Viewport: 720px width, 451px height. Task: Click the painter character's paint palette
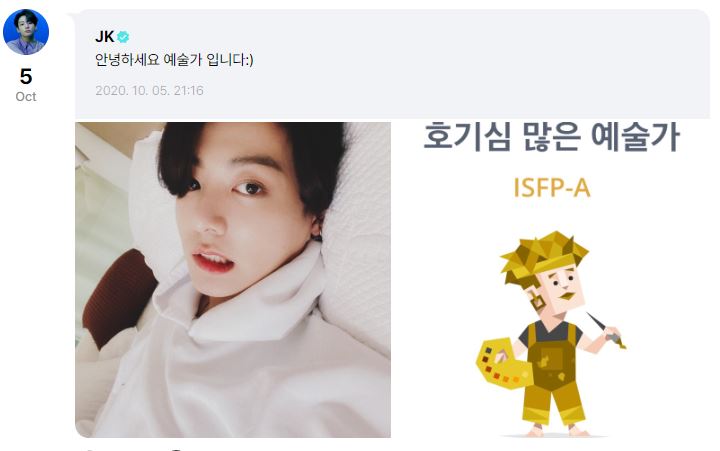[504, 364]
